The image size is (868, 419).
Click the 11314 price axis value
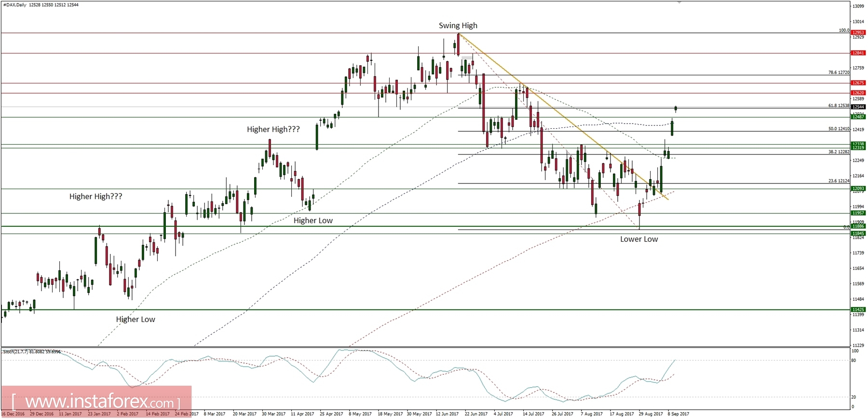tap(858, 330)
